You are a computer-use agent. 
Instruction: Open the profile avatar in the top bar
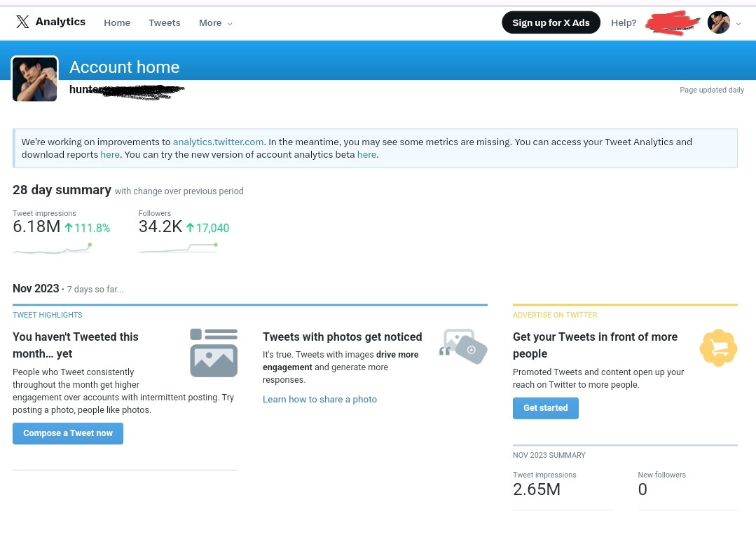pyautogui.click(x=718, y=22)
